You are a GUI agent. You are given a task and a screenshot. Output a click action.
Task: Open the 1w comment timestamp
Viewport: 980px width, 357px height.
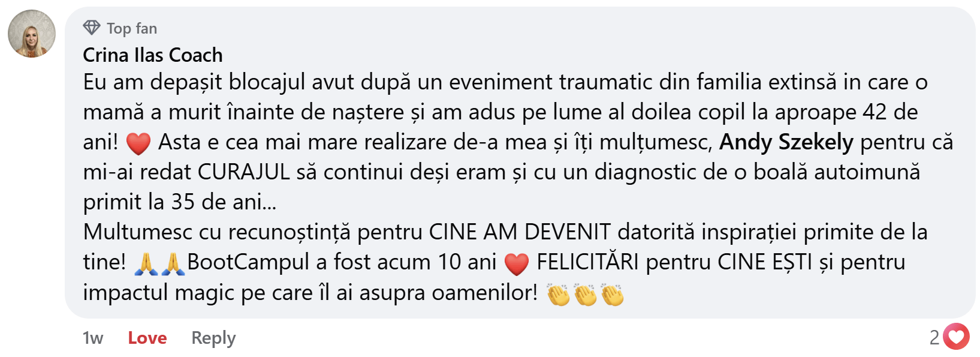93,338
